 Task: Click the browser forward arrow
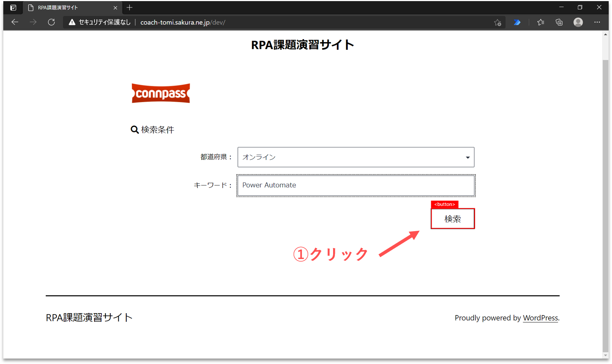33,22
